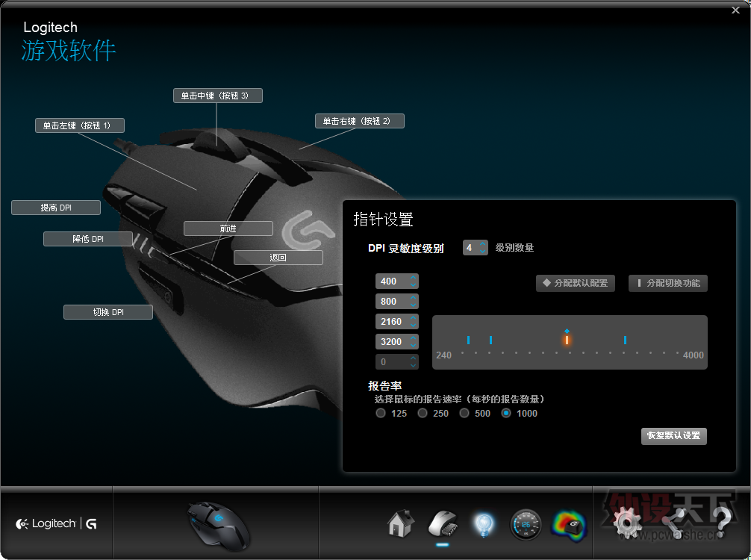The width and height of the screenshot is (751, 560).
Task: Open pointer settings speedometer icon
Action: [x=526, y=525]
